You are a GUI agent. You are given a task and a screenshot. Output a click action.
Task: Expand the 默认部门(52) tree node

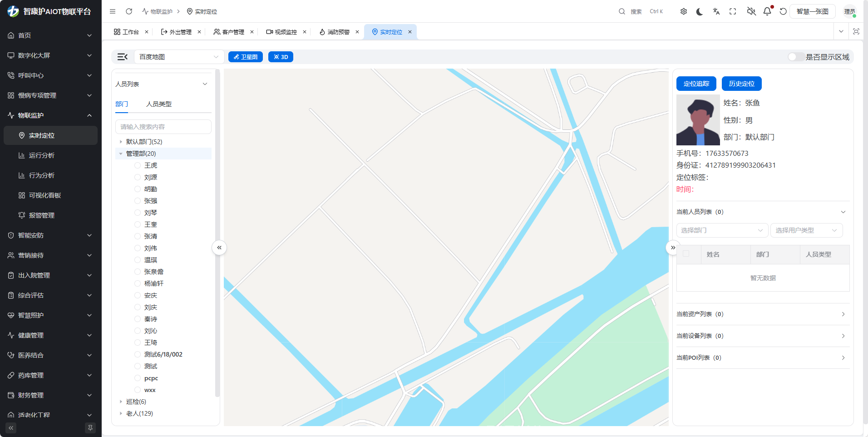coord(121,142)
